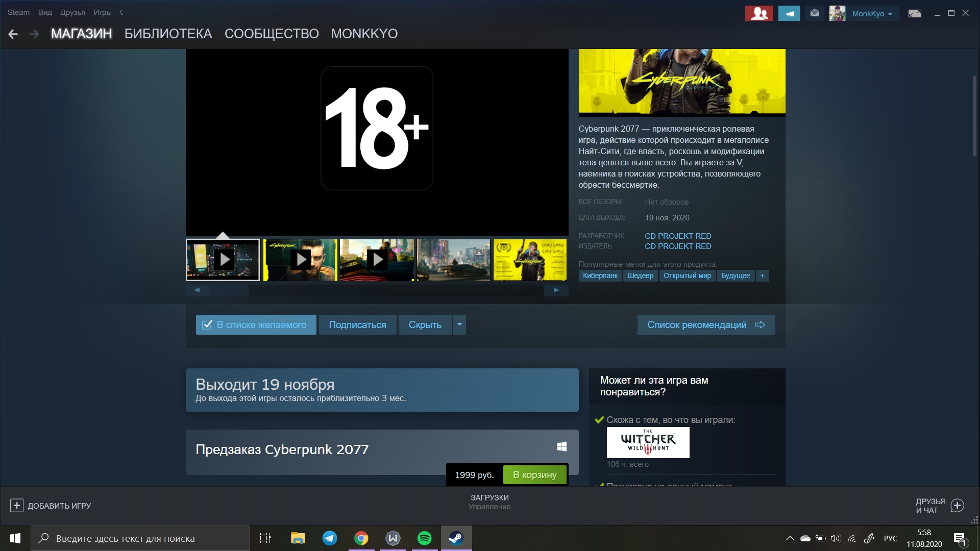Open Telegram from the taskbar
The height and width of the screenshot is (551, 980).
[330, 538]
